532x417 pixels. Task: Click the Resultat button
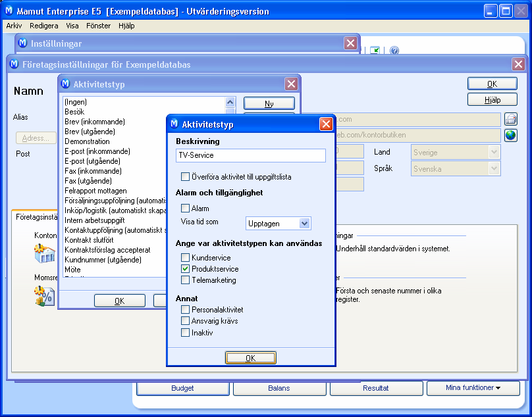376,388
